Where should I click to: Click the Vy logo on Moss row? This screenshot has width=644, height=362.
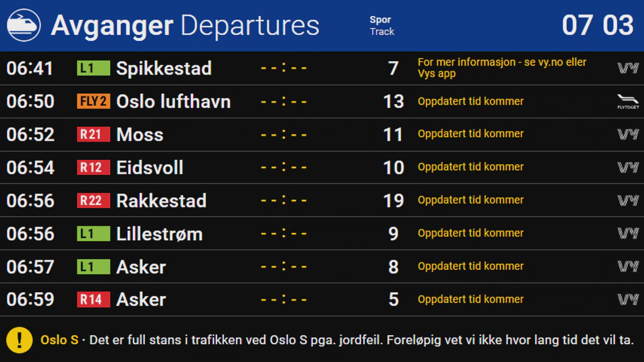point(627,134)
